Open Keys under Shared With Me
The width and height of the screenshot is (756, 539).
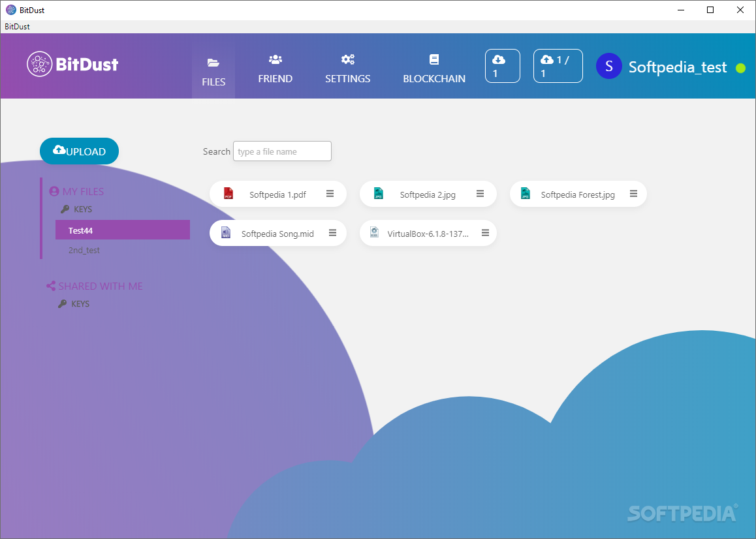(x=80, y=303)
